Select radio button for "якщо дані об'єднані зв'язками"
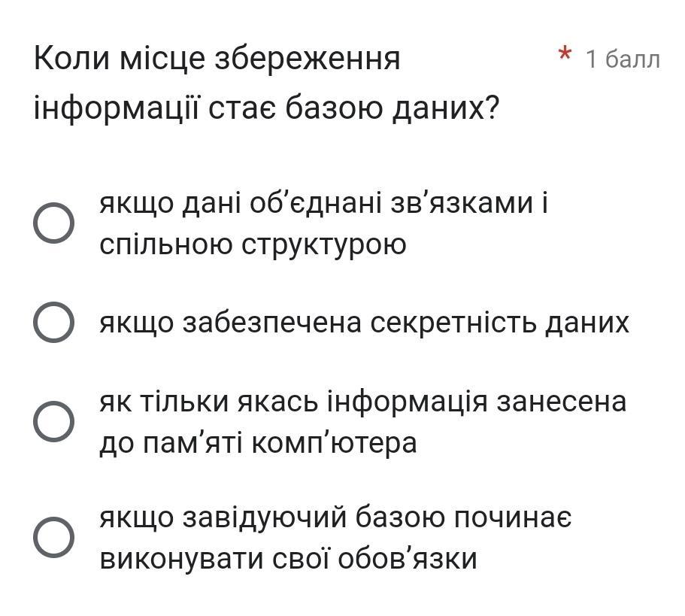Viewport: 685px width, 616px height. click(54, 223)
